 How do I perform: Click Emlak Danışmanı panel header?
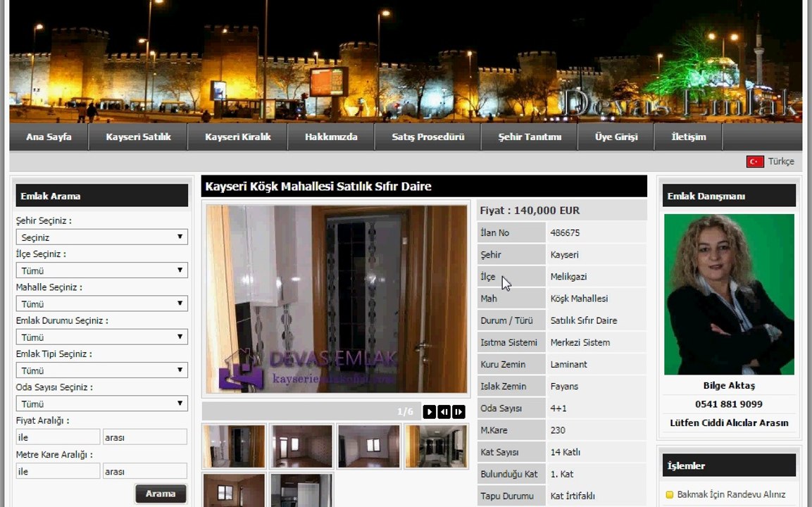pos(729,196)
